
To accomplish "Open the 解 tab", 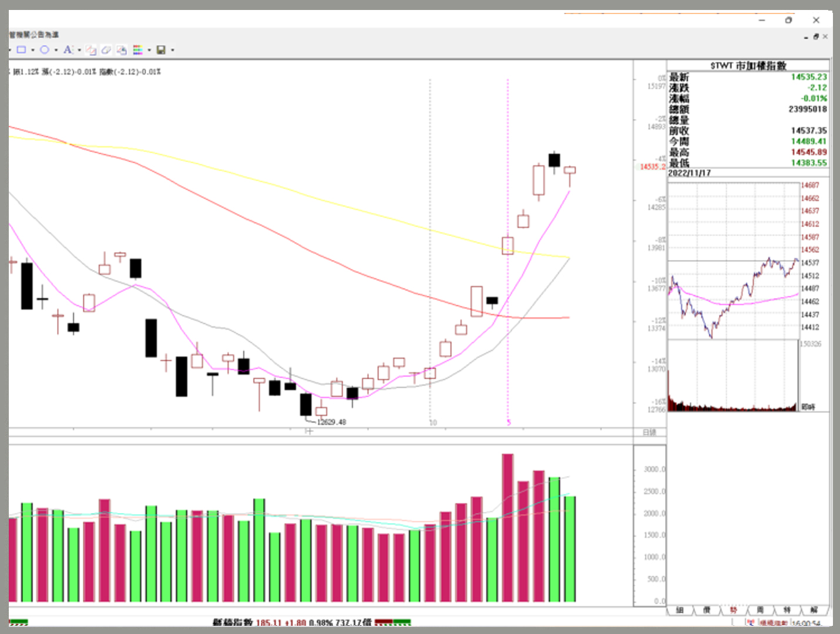I will (814, 611).
